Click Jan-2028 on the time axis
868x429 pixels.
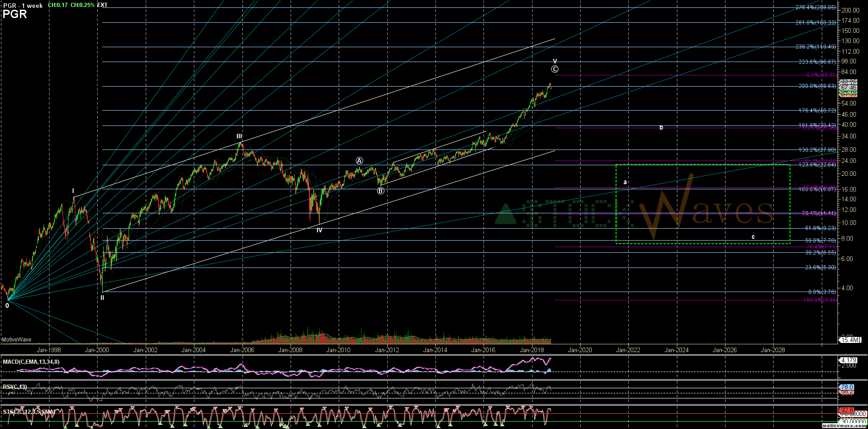click(773, 350)
